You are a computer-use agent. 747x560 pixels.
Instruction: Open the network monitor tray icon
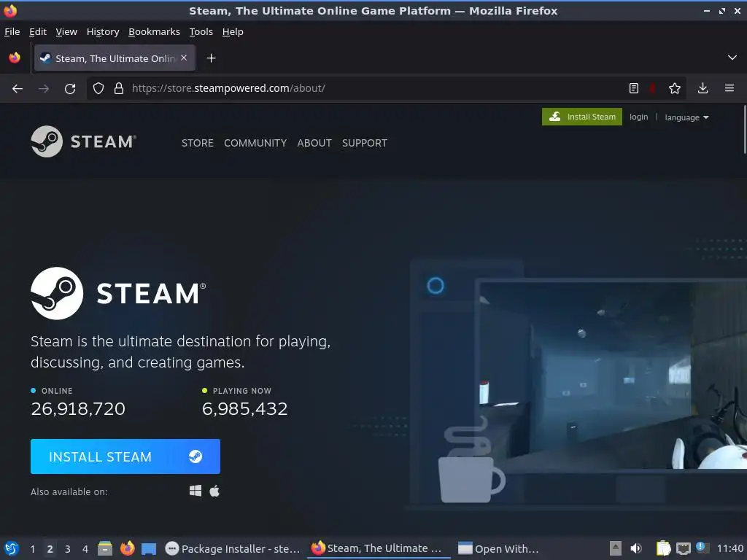pos(683,548)
